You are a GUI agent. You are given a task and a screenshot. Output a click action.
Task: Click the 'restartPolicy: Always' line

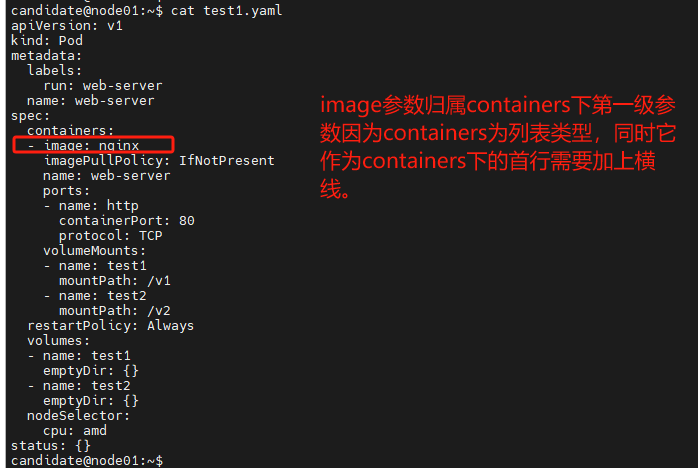(x=110, y=325)
